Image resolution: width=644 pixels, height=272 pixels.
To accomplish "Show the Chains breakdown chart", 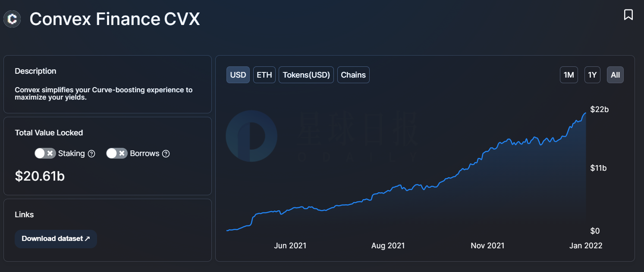I will (x=353, y=75).
